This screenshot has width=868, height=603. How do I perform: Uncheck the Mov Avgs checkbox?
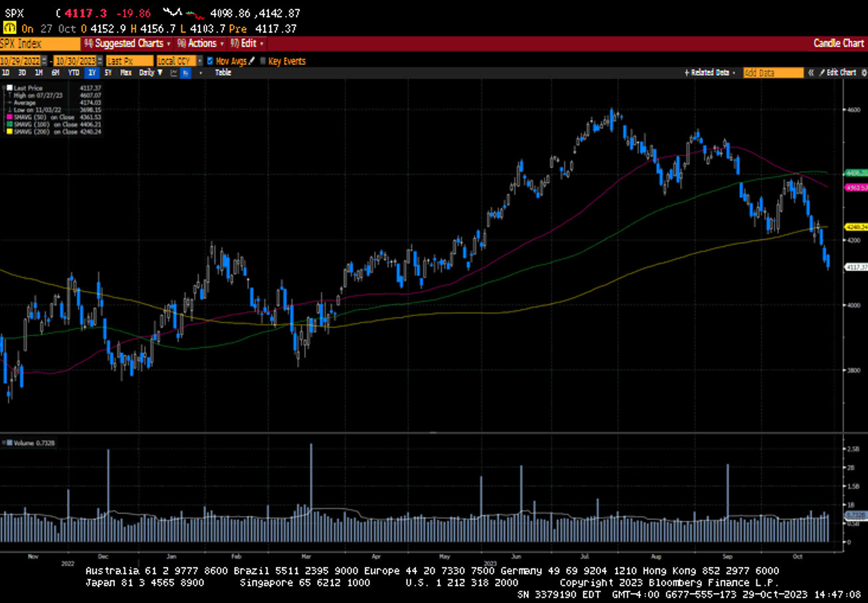210,61
